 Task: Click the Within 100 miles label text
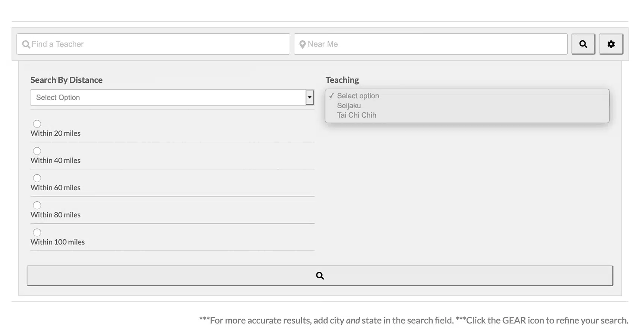tap(58, 242)
